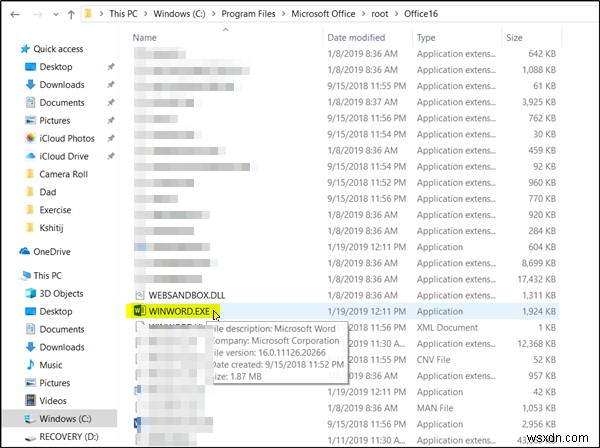The image size is (600, 448).
Task: Click MAN File type cell
Action: [x=435, y=408]
